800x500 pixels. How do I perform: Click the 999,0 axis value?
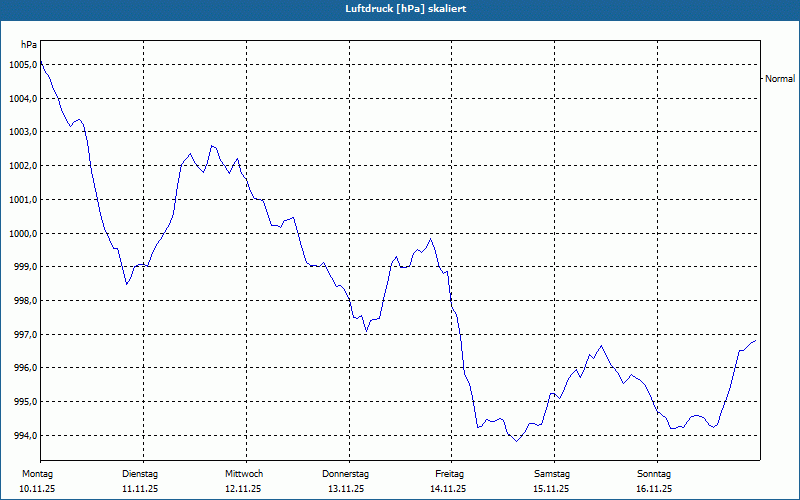(x=25, y=267)
